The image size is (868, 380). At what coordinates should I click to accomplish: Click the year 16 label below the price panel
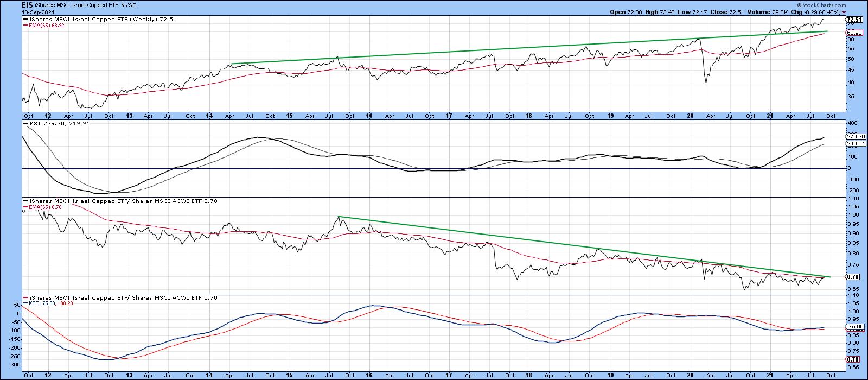[369, 116]
